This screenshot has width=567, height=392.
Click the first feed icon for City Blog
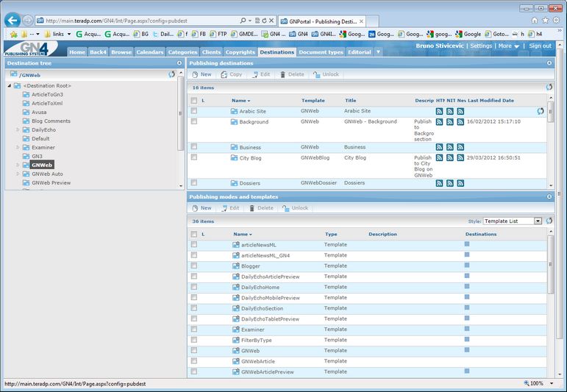[439, 157]
